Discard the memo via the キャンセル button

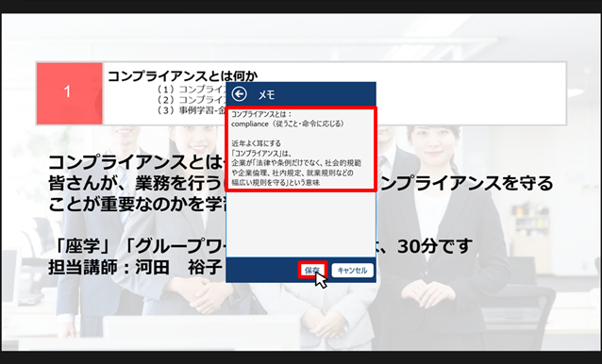[x=352, y=271]
